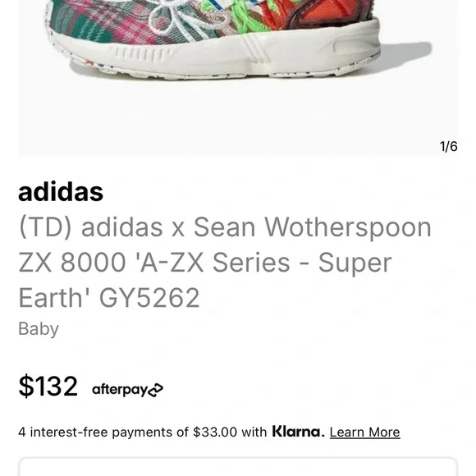Tap the GY5262 style code

pyautogui.click(x=149, y=298)
